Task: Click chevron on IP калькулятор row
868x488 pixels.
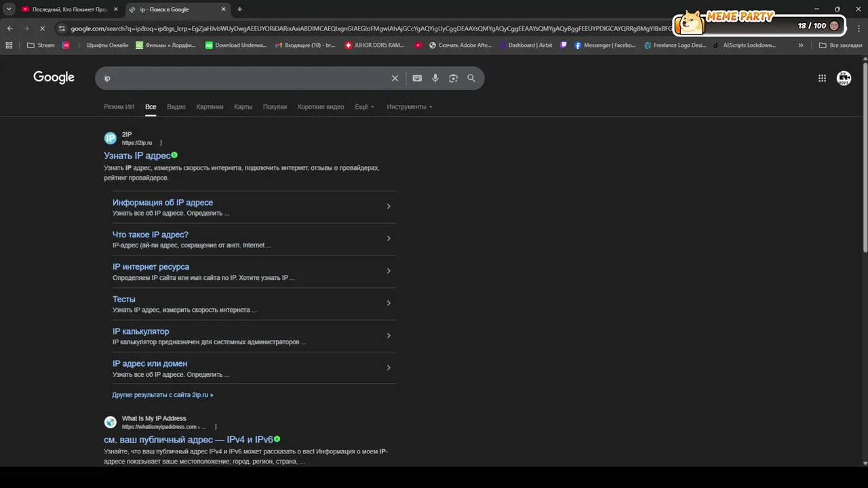Action: (x=388, y=335)
